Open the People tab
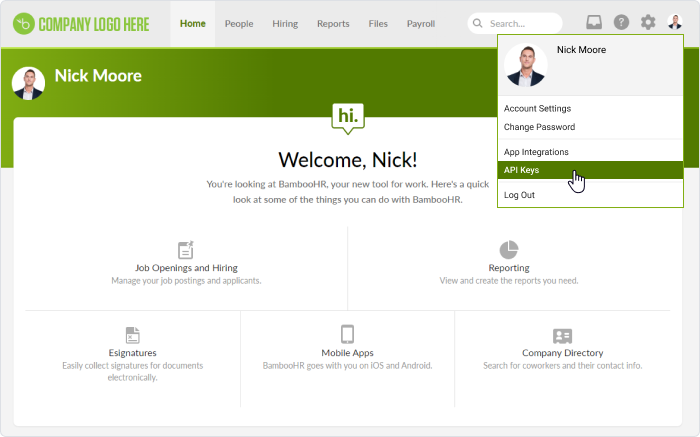 (x=239, y=24)
